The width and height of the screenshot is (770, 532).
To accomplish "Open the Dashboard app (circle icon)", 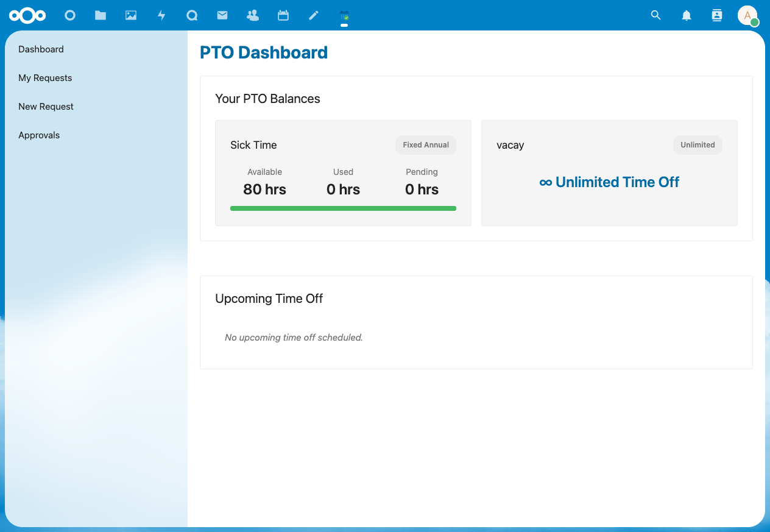I will [70, 15].
